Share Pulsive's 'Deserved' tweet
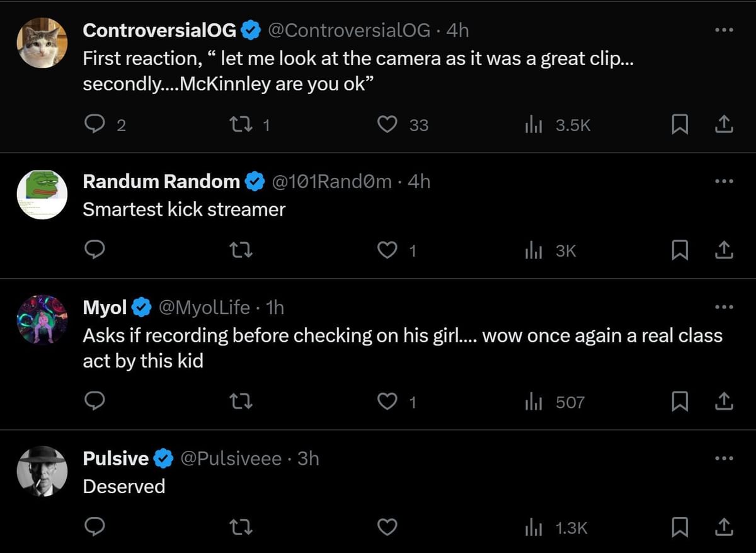This screenshot has height=553, width=756. point(724,527)
